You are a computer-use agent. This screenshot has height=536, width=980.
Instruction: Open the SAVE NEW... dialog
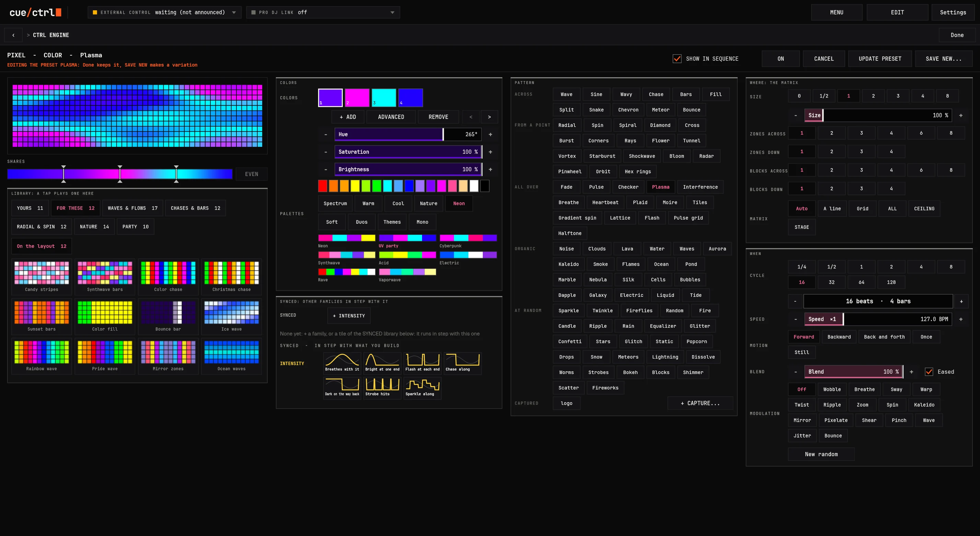pyautogui.click(x=944, y=59)
